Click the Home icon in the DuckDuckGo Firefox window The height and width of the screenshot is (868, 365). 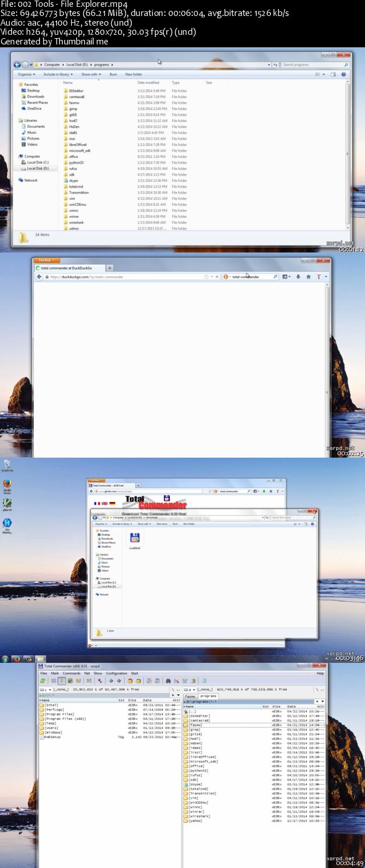[x=309, y=276]
